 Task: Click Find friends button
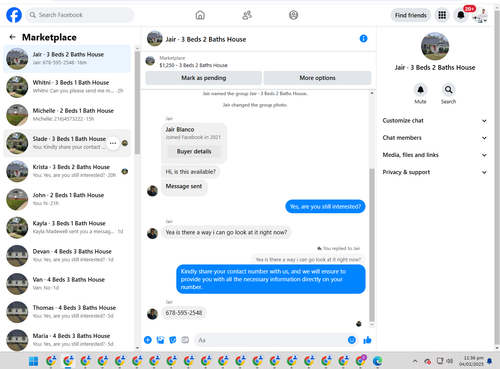tap(411, 15)
